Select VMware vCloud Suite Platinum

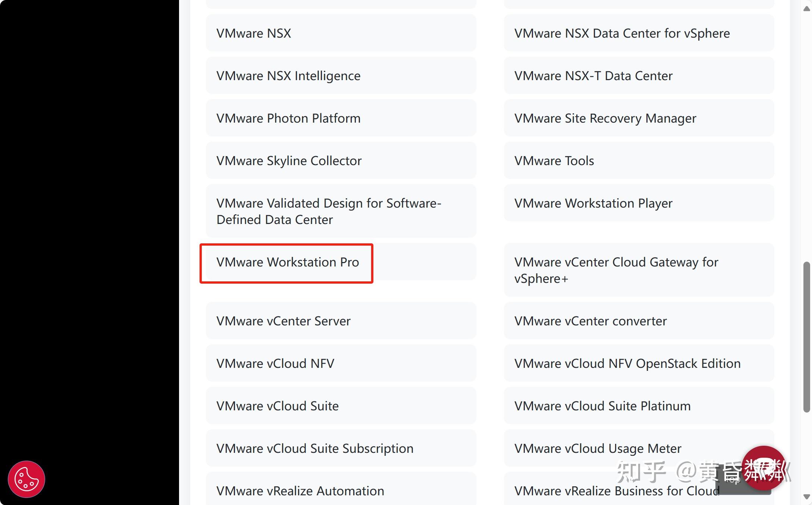602,406
